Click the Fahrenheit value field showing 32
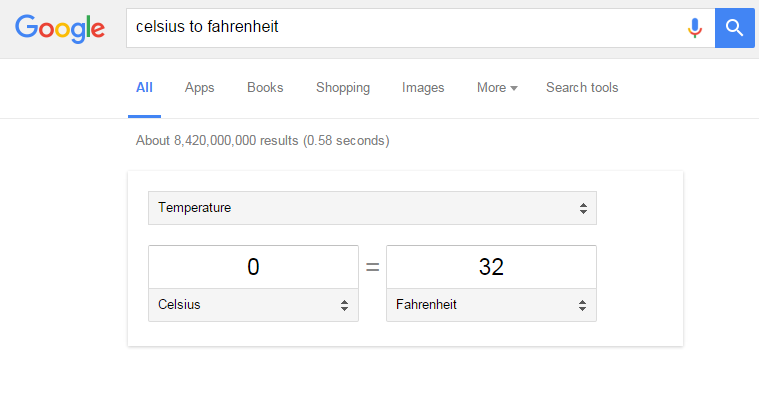The image size is (759, 400). pyautogui.click(x=491, y=267)
